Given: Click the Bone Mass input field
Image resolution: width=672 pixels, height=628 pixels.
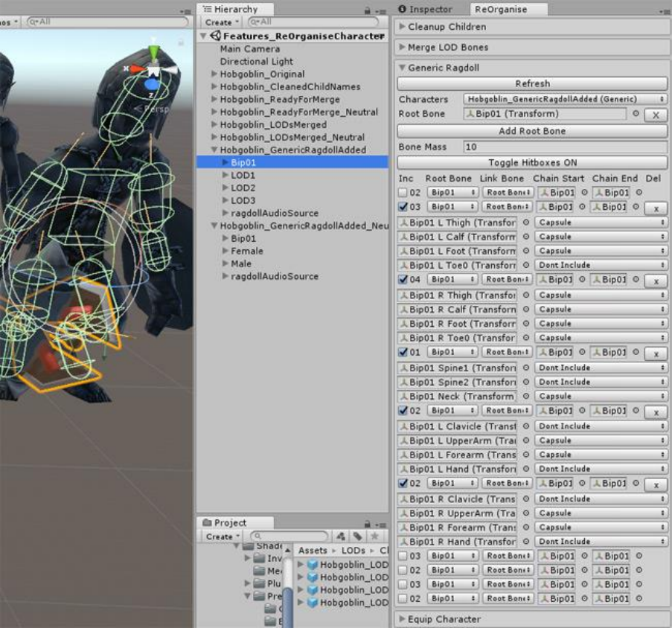Looking at the screenshot, I should coord(565,147).
